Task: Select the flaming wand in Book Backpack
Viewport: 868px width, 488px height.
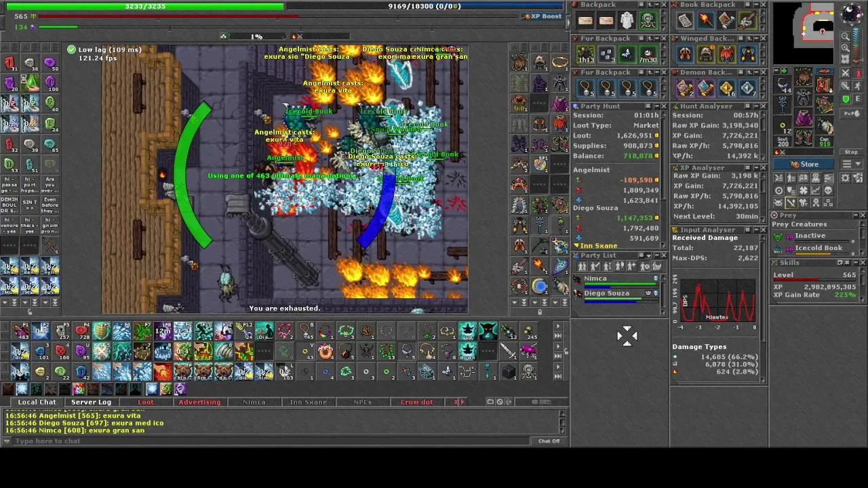Action: [706, 20]
